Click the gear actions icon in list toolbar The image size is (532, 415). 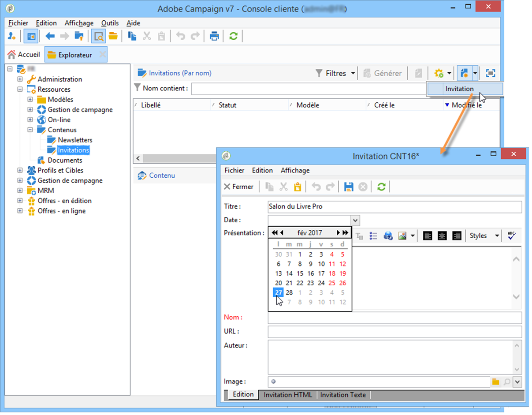(x=439, y=73)
